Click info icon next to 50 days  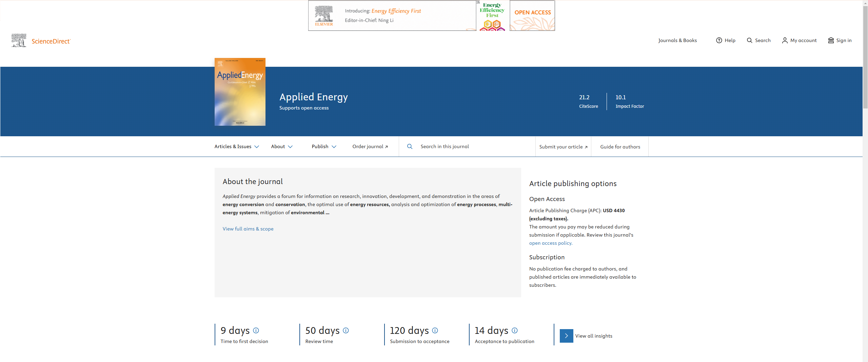346,330
